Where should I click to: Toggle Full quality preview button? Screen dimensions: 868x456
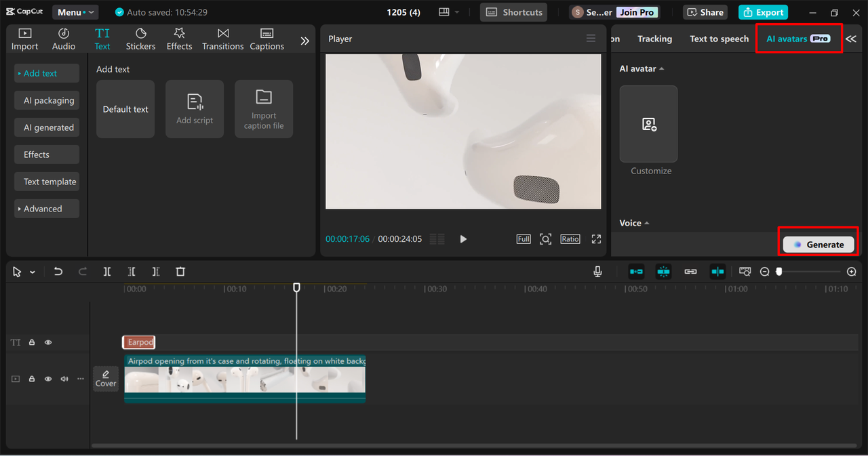pyautogui.click(x=524, y=239)
